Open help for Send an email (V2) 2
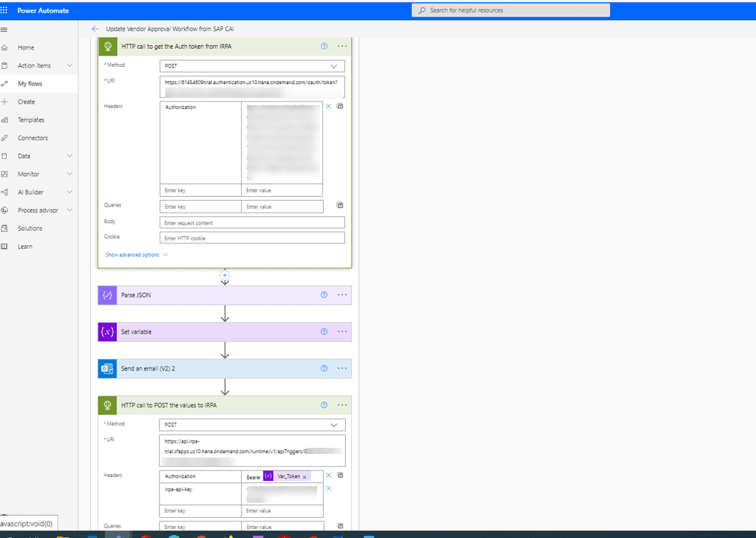Screen dimensions: 756x538 point(324,368)
